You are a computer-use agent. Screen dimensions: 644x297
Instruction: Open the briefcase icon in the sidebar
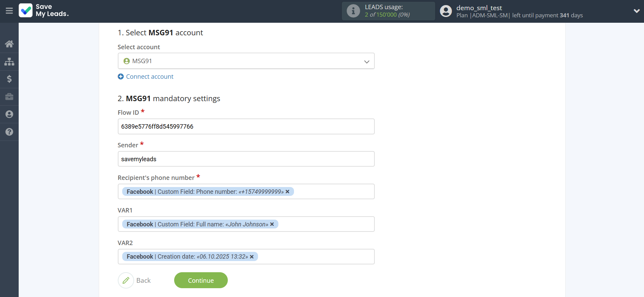point(9,97)
